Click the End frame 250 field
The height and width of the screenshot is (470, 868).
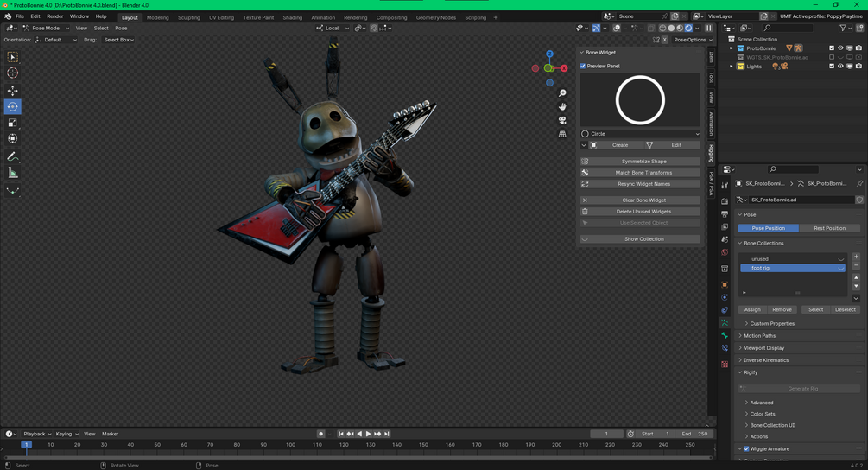click(x=695, y=434)
